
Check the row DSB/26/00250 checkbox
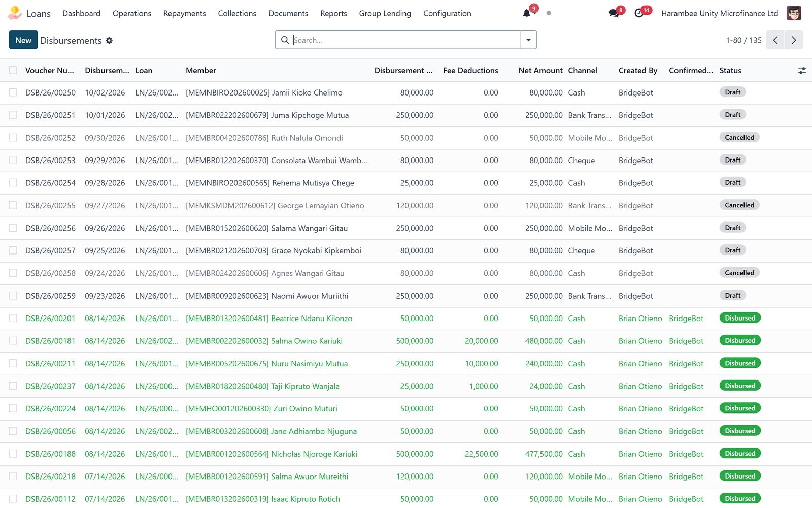[13, 92]
